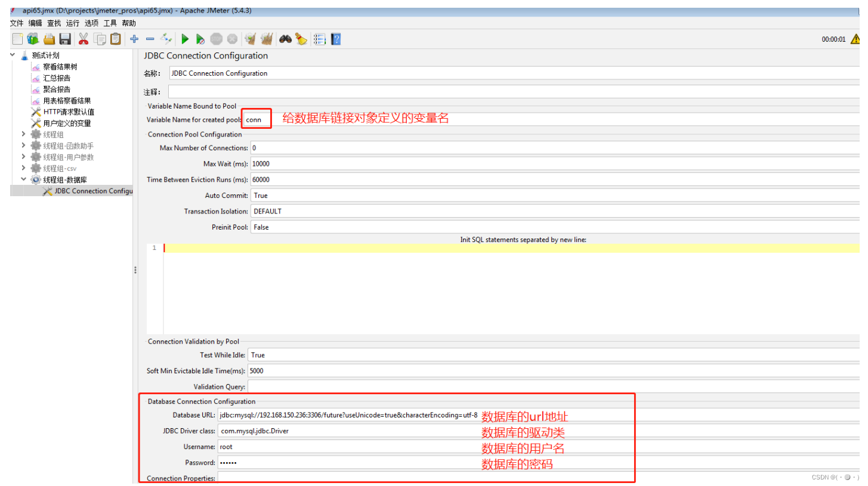Viewport: 868px width, 486px height.
Task: Click the New test plan icon
Action: pyautogui.click(x=17, y=39)
